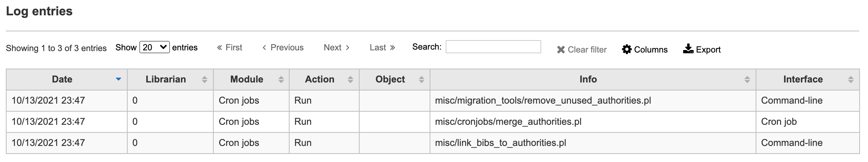Jump to Last page of entries

pos(382,47)
